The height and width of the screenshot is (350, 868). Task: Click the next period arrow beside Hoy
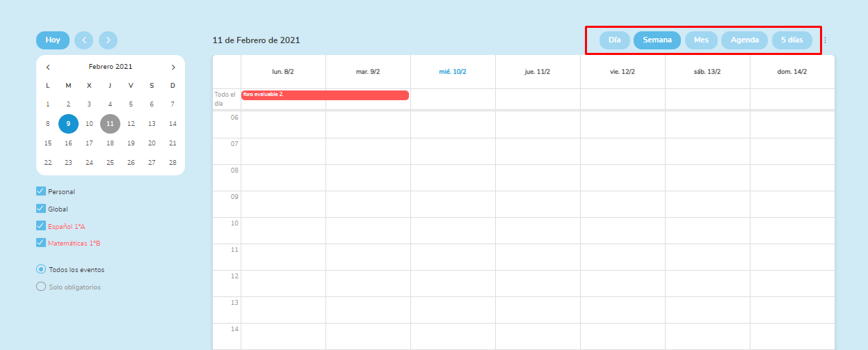(108, 40)
